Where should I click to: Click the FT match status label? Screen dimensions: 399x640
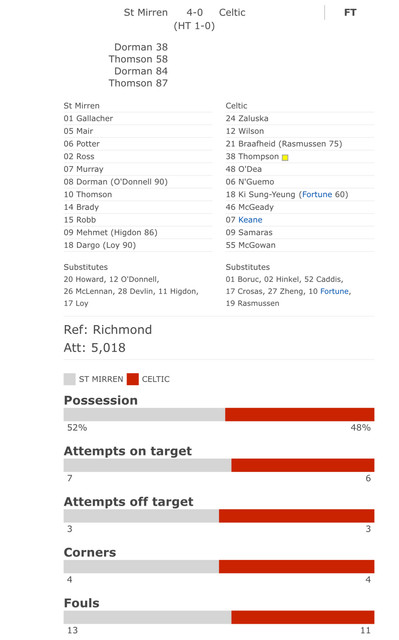[x=350, y=13]
